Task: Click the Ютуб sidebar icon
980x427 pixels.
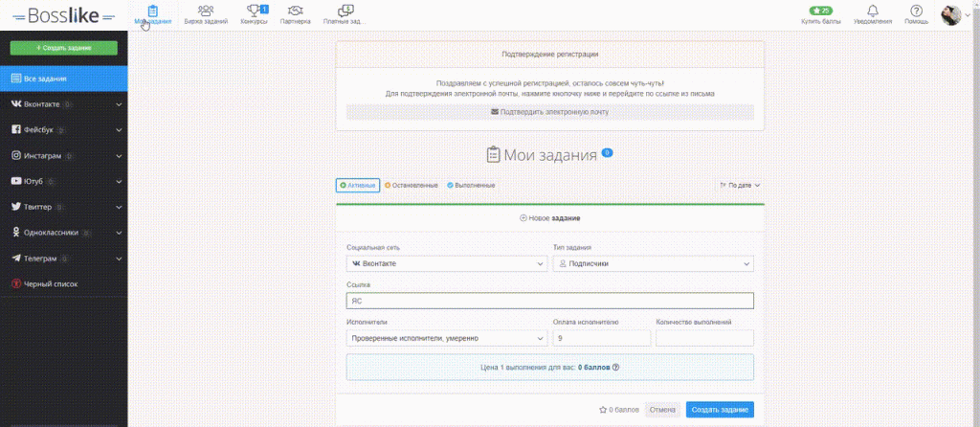Action: coord(17,181)
